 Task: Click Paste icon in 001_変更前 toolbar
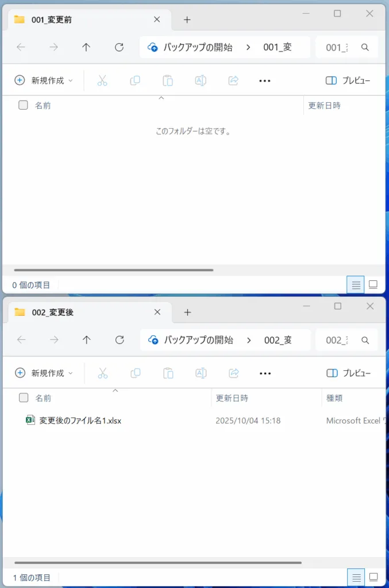168,80
